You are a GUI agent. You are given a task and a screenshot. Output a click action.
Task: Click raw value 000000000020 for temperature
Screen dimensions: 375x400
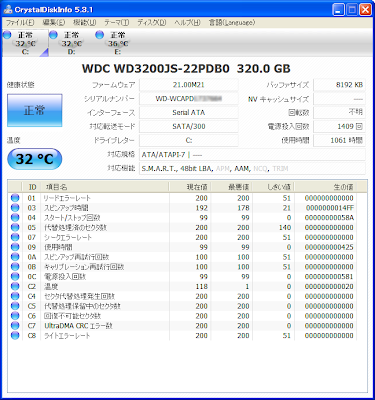pos(329,286)
